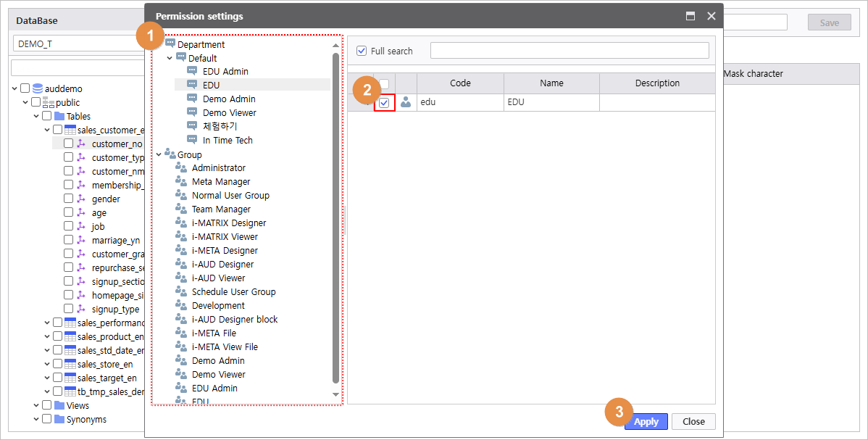Maximize the Permission settings dialog
This screenshot has height=440, width=868.
click(x=690, y=16)
